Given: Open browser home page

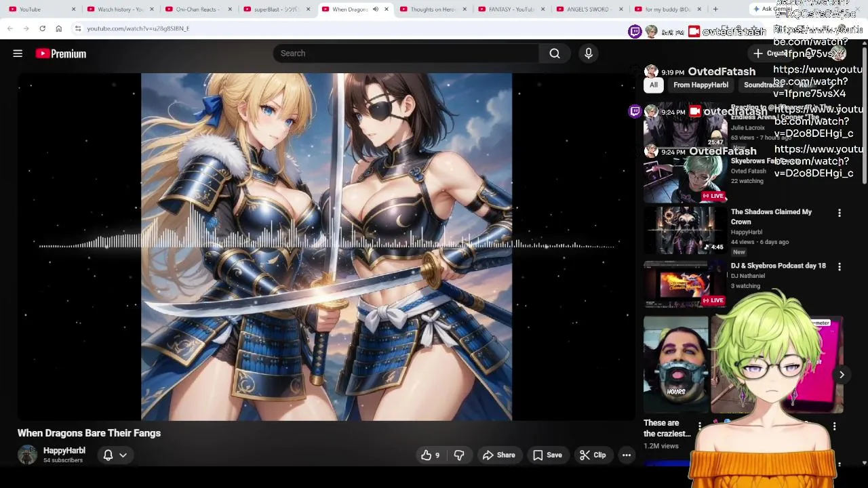Looking at the screenshot, I should coord(58,28).
